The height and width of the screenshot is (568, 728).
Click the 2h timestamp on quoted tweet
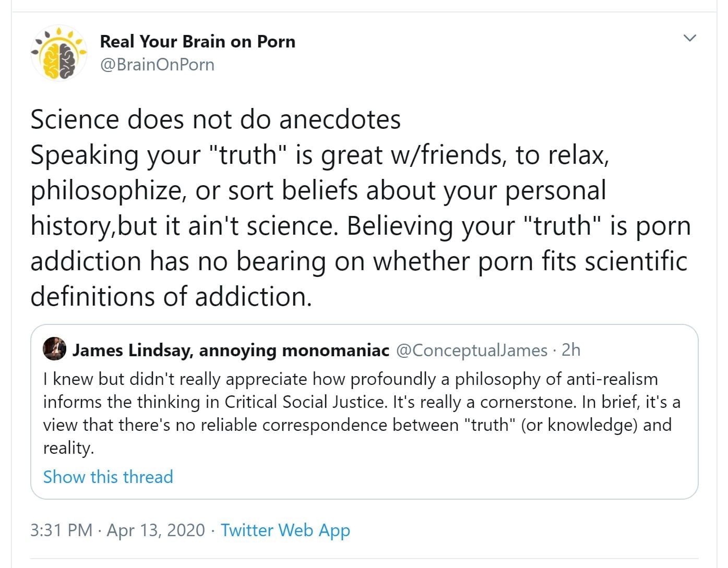pos(571,350)
